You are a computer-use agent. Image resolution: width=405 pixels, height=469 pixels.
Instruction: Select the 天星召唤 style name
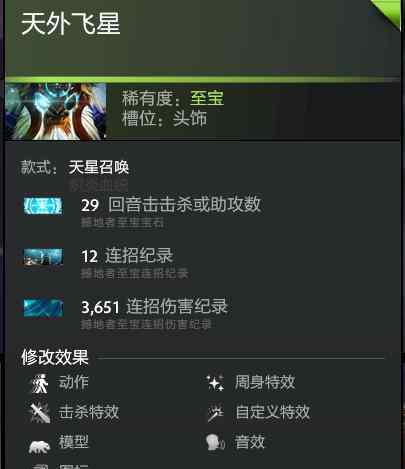tap(99, 167)
